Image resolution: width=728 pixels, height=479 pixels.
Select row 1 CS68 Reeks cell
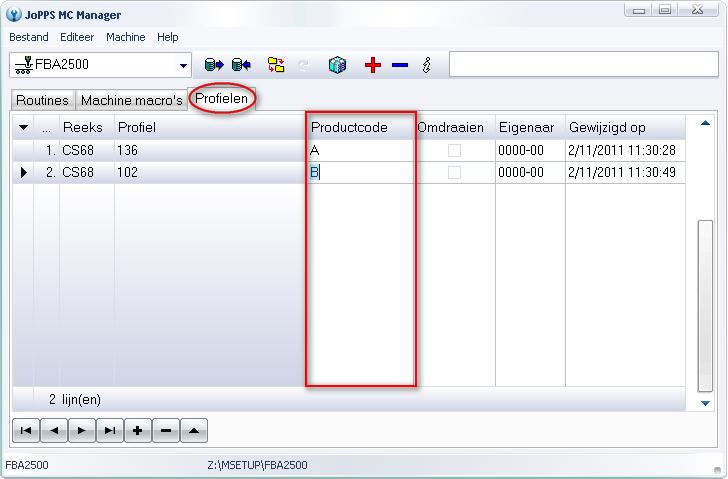87,150
